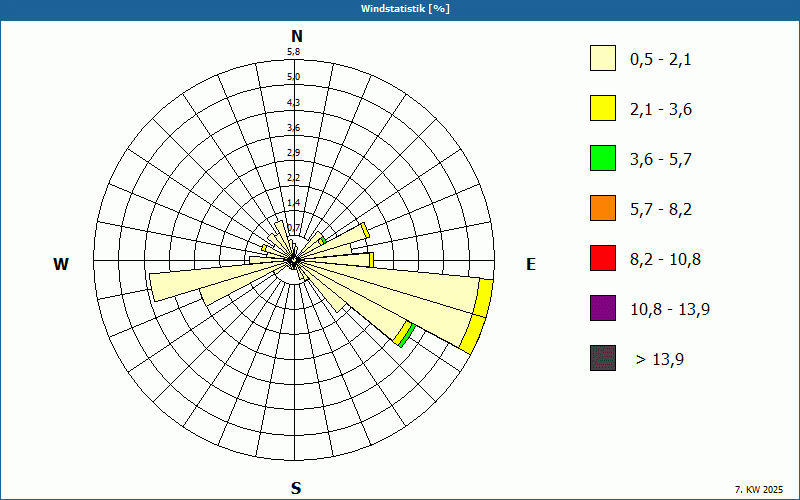Click the W compass label
This screenshot has width=800, height=500.
[61, 264]
